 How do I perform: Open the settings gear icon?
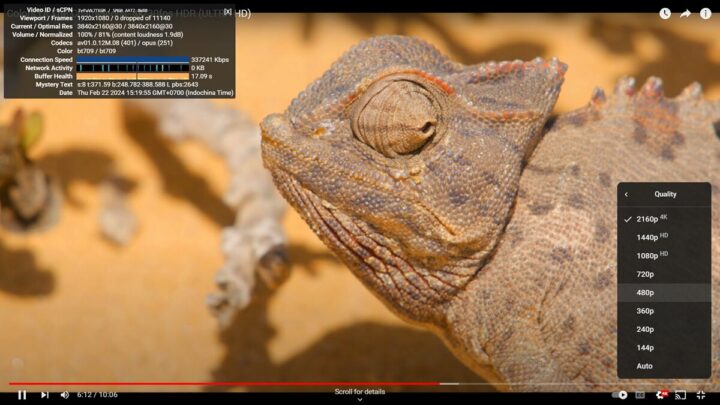point(661,395)
